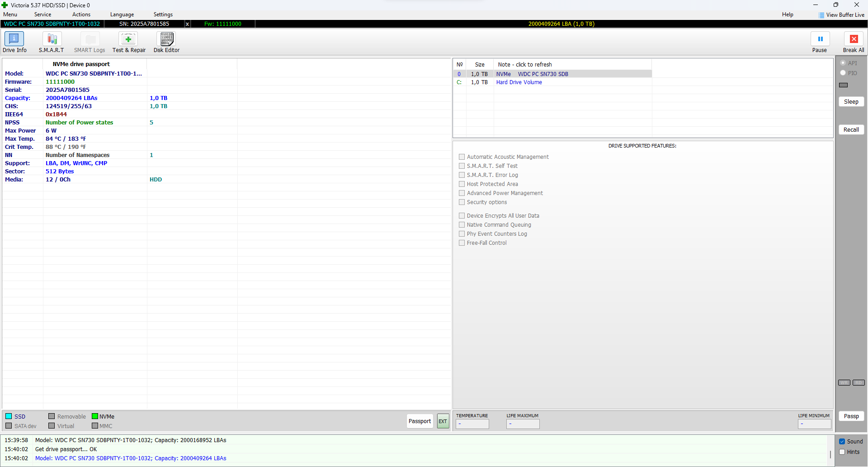Click the Sector value 512 Bytes
This screenshot has width=868, height=467.
[60, 172]
